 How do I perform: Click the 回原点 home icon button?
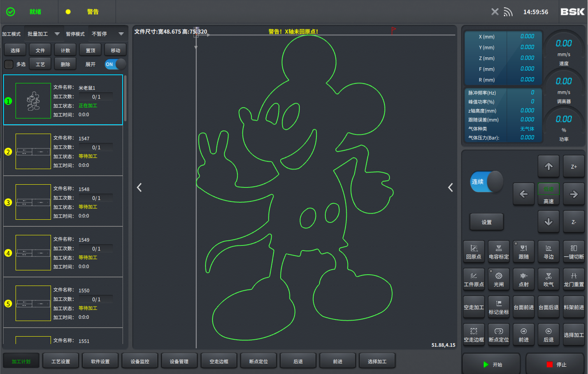(474, 251)
